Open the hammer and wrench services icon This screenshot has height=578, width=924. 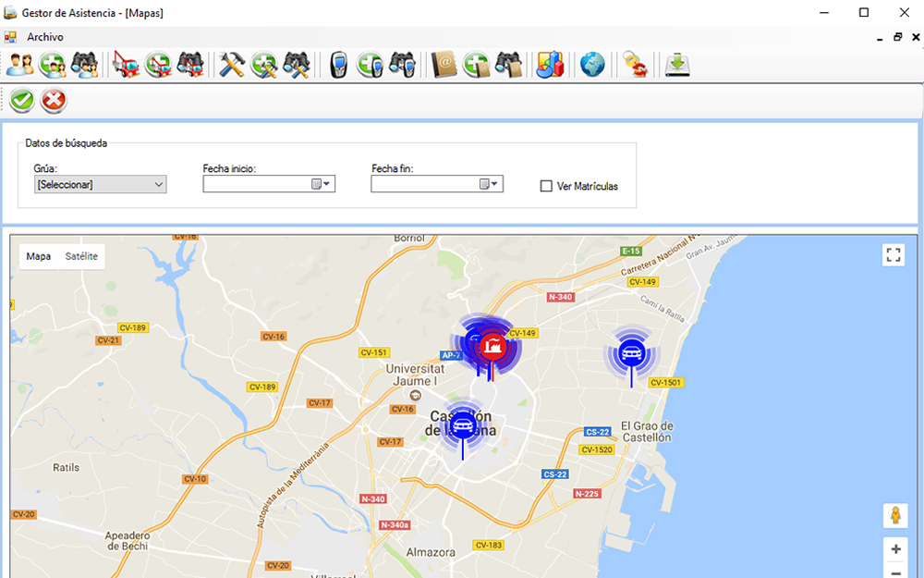click(232, 65)
